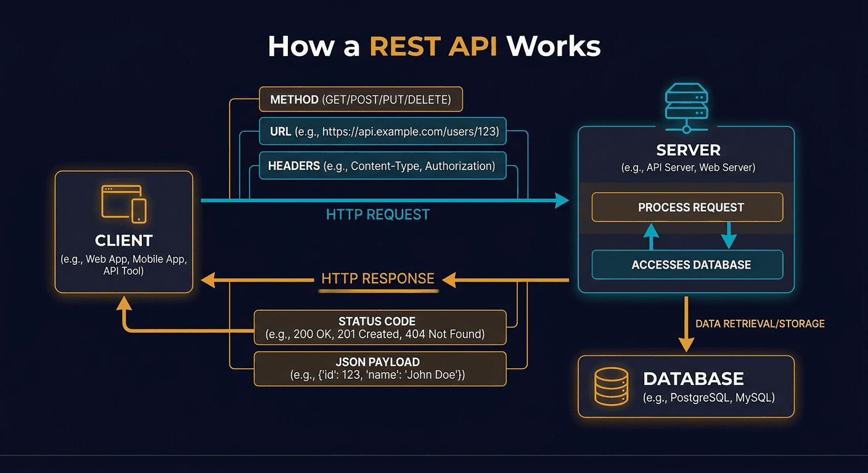Select the HEADERS box
Viewport: 868px width, 473px height.
tap(382, 166)
